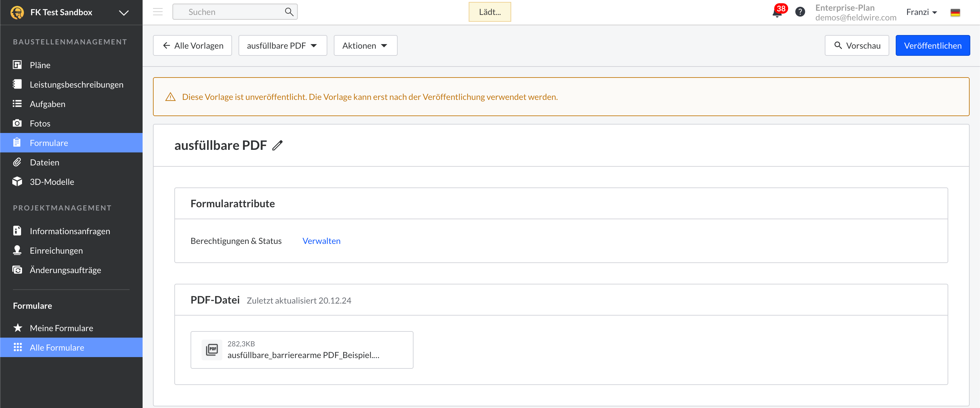
Task: Click the Leistungsbeschreibungen notebook icon
Action: click(x=17, y=84)
